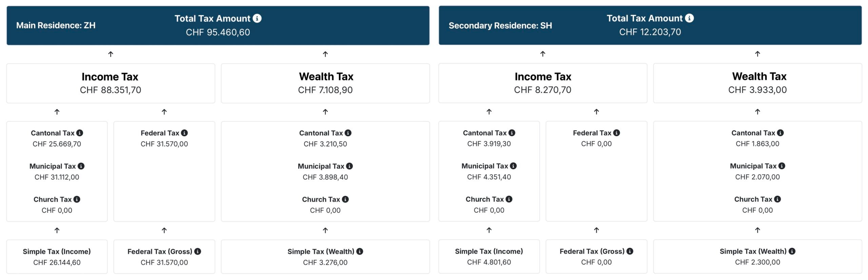Show Simple Tax (Wealth) info for Main Residence
The image size is (868, 280).
coord(360,251)
